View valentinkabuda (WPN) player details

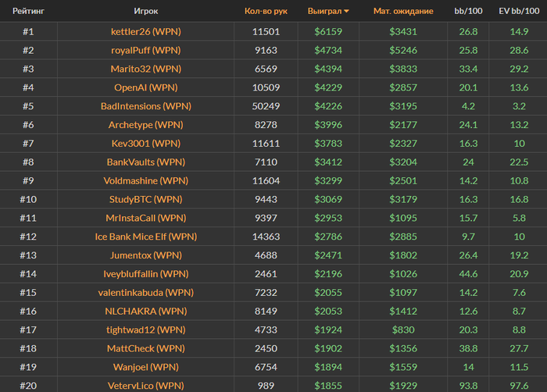145,292
